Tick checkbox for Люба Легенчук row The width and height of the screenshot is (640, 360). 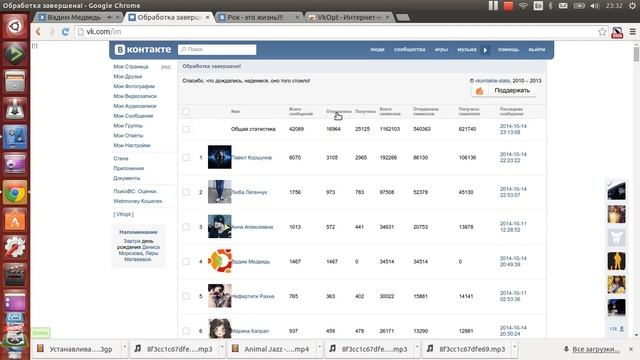(186, 192)
